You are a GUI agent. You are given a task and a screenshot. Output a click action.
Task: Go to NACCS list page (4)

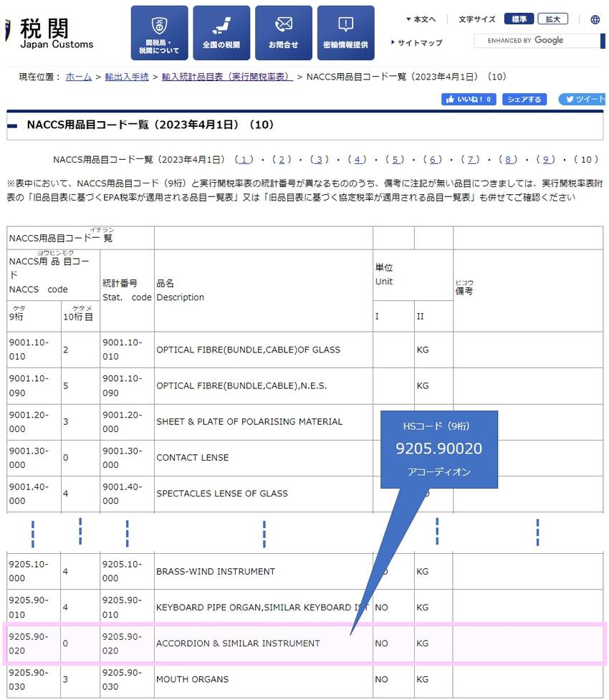point(357,159)
